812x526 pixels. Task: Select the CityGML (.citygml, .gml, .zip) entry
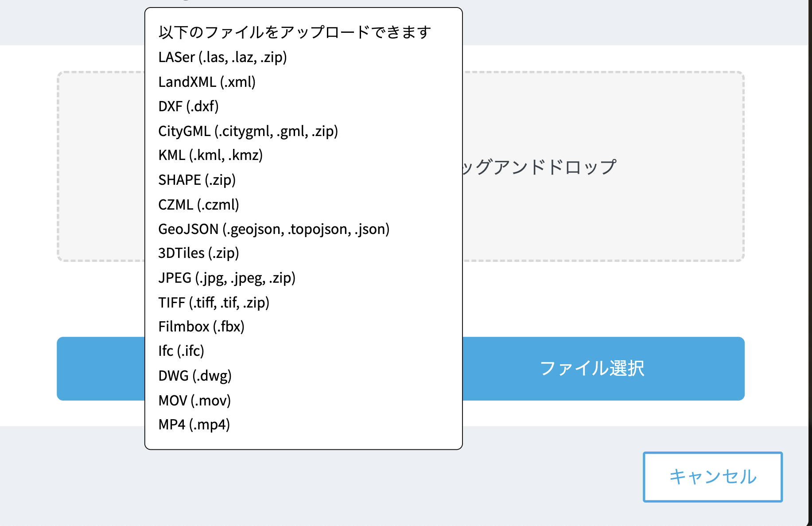[x=248, y=131]
